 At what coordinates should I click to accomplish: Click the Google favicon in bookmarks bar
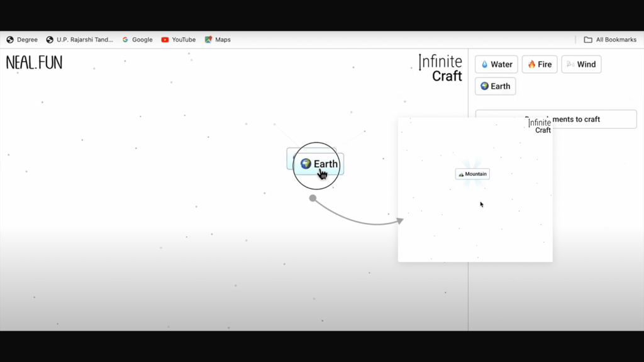pyautogui.click(x=125, y=40)
